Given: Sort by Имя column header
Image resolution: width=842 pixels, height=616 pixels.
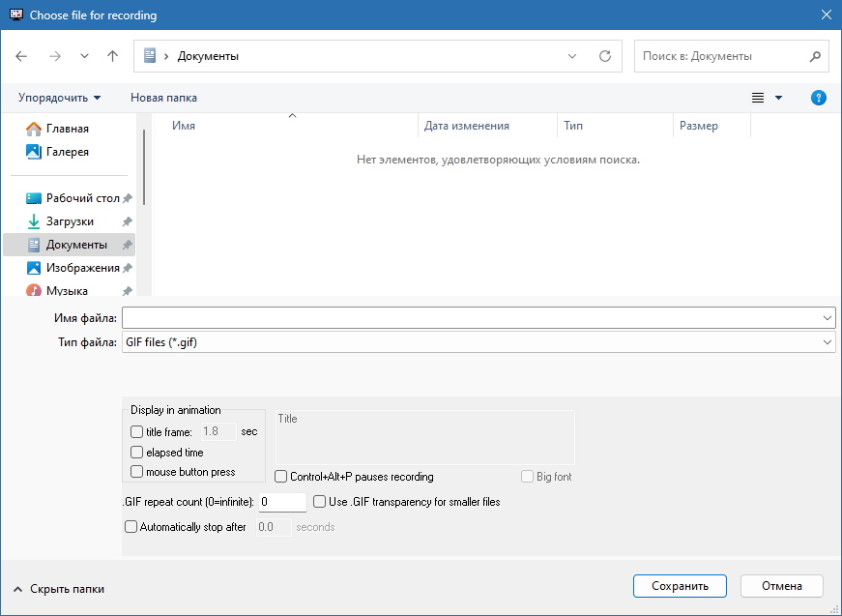Looking at the screenshot, I should (184, 126).
